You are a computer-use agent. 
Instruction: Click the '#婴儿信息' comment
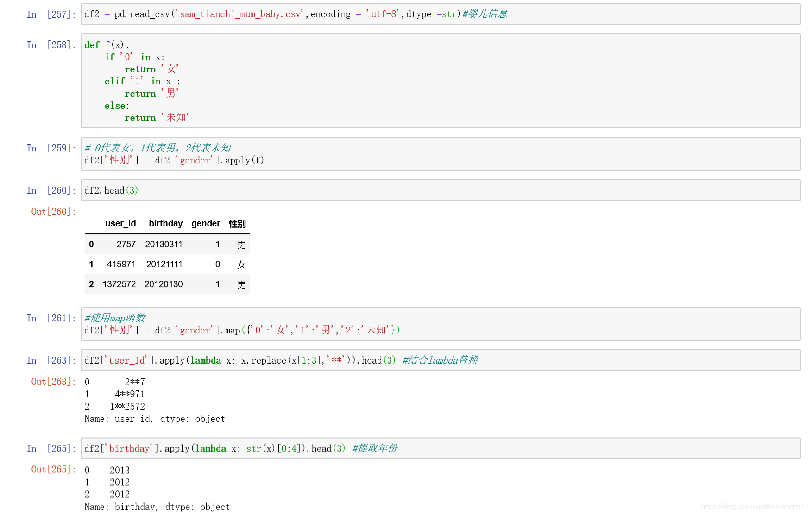click(x=485, y=14)
